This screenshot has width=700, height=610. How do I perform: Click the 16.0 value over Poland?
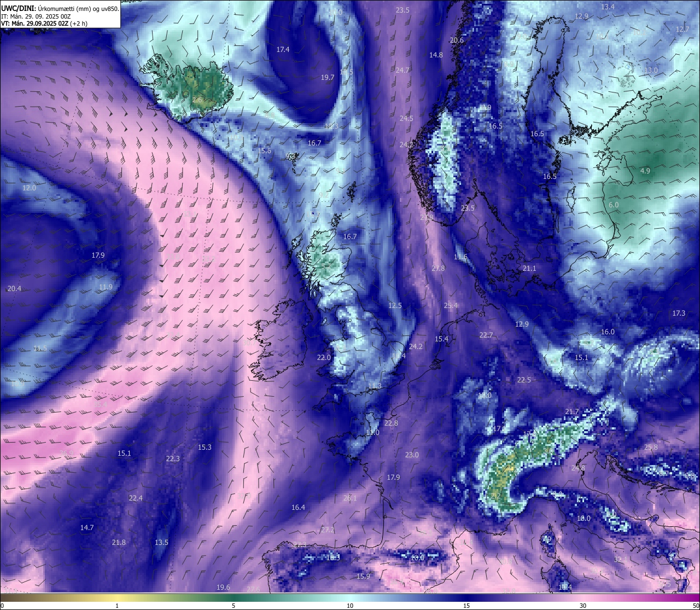(x=608, y=332)
